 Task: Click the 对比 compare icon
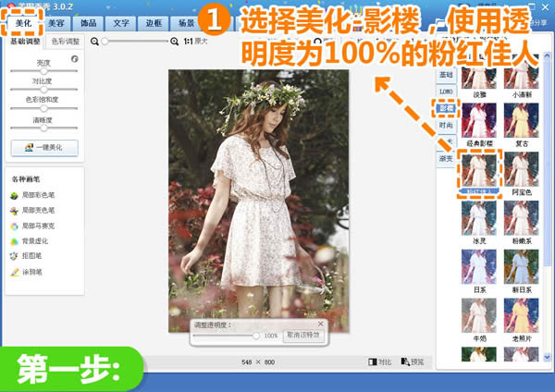(x=373, y=361)
